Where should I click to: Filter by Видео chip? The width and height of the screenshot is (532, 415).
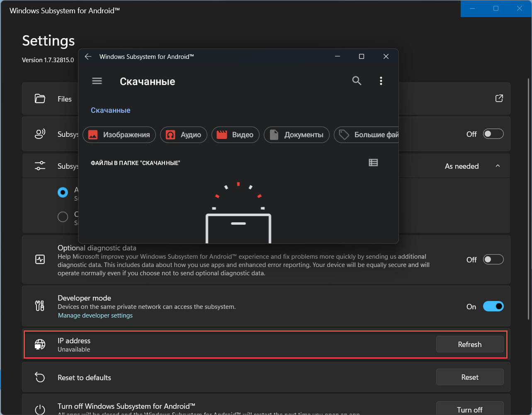tap(235, 135)
